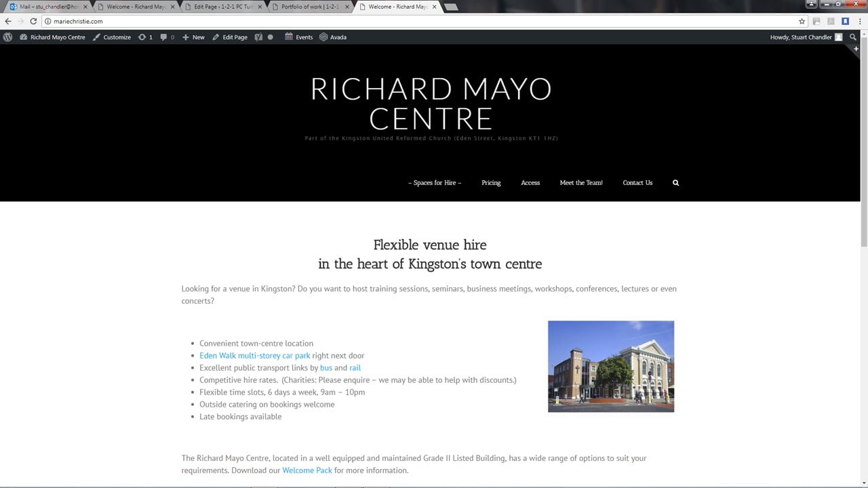Go to the Access page

point(530,183)
